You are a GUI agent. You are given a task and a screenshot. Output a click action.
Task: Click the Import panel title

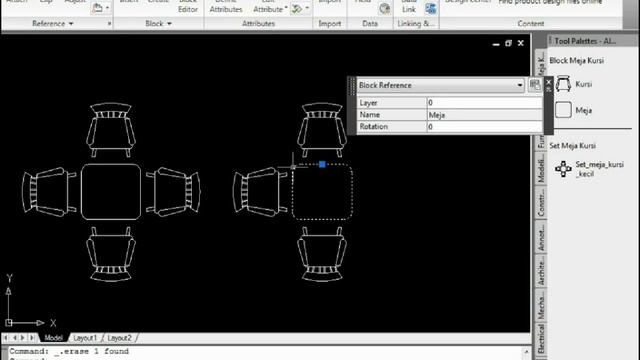point(329,24)
